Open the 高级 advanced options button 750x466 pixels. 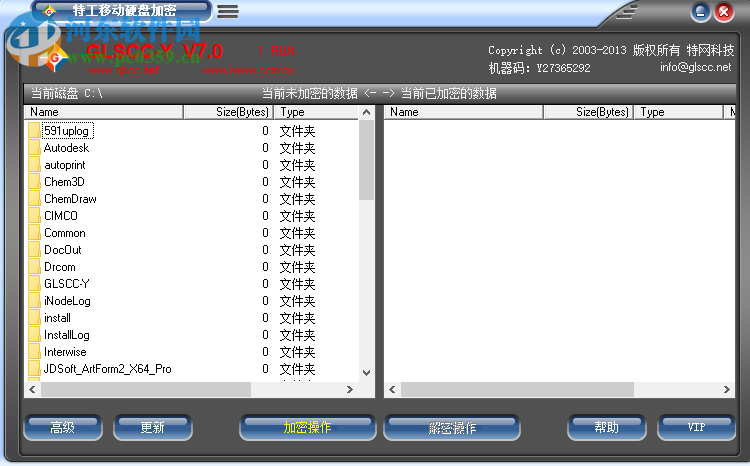pos(63,427)
